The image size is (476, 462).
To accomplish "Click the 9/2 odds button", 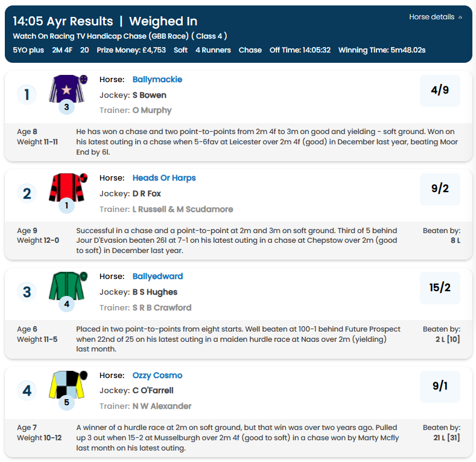I will pyautogui.click(x=440, y=189).
